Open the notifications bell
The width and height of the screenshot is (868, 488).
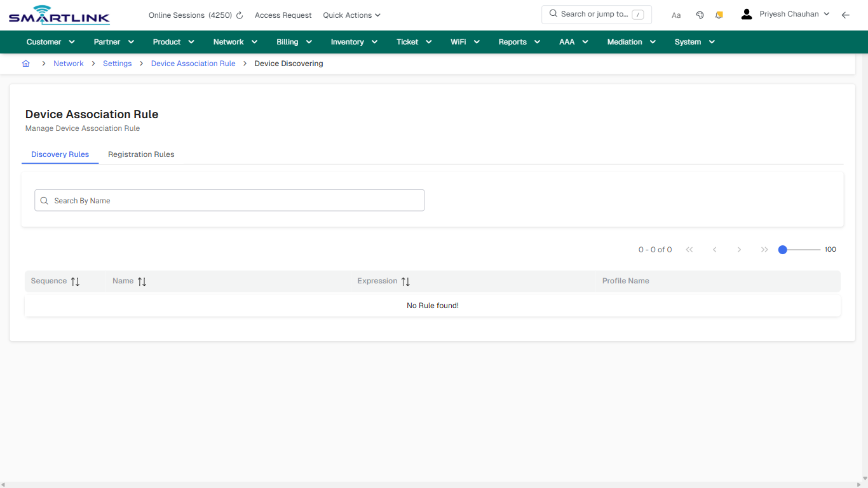click(719, 15)
